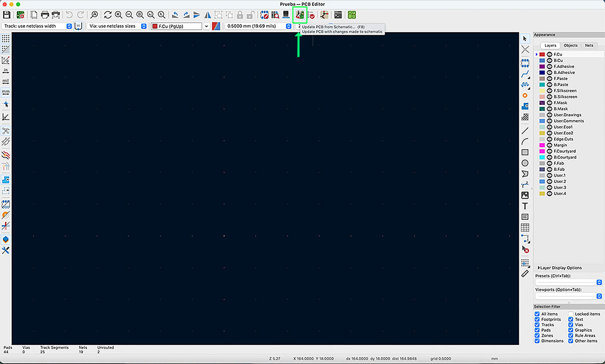Image resolution: width=605 pixels, height=364 pixels.
Task: Switch to the Objects tab
Action: (570, 45)
